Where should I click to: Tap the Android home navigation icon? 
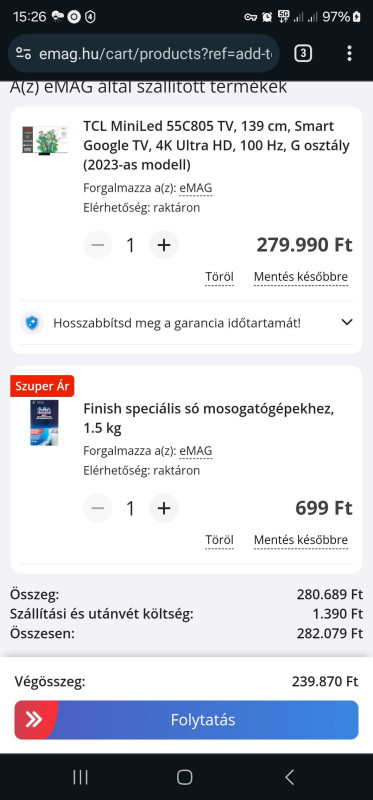click(185, 778)
